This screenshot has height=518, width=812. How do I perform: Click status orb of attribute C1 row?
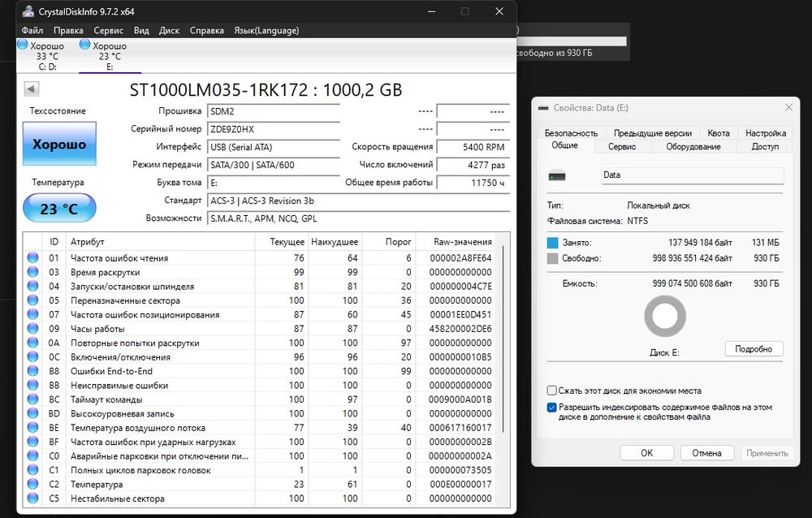click(x=32, y=470)
